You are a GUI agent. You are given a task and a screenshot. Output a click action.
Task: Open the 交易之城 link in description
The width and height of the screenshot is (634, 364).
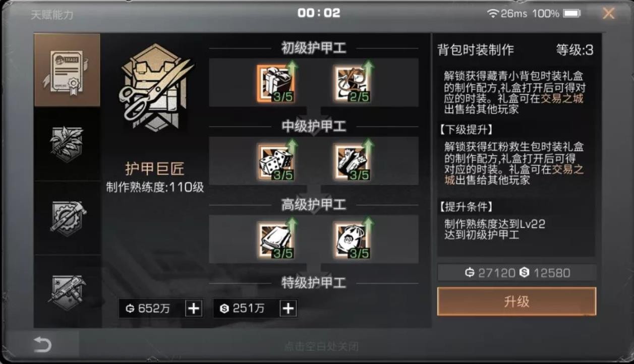[x=562, y=98]
